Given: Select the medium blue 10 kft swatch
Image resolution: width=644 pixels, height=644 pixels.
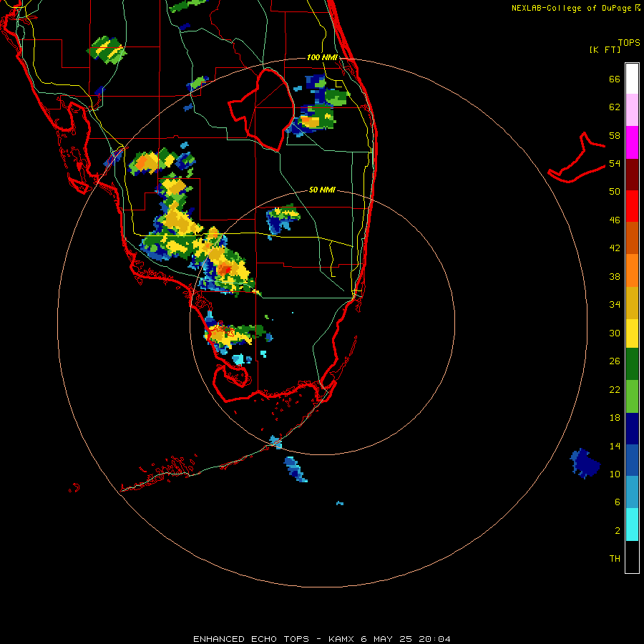Looking at the screenshot, I should (632, 460).
